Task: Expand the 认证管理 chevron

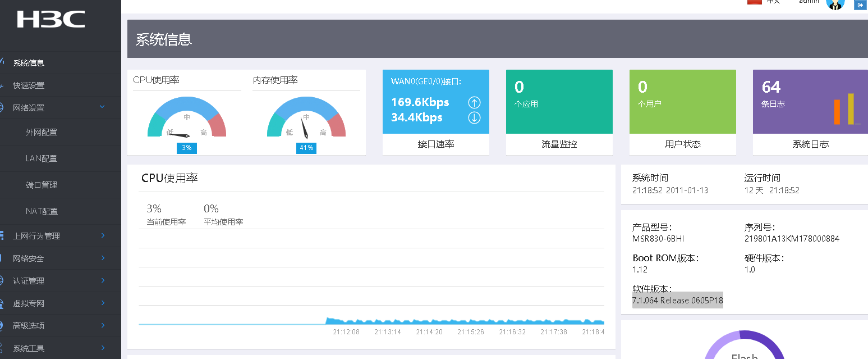Action: [103, 280]
